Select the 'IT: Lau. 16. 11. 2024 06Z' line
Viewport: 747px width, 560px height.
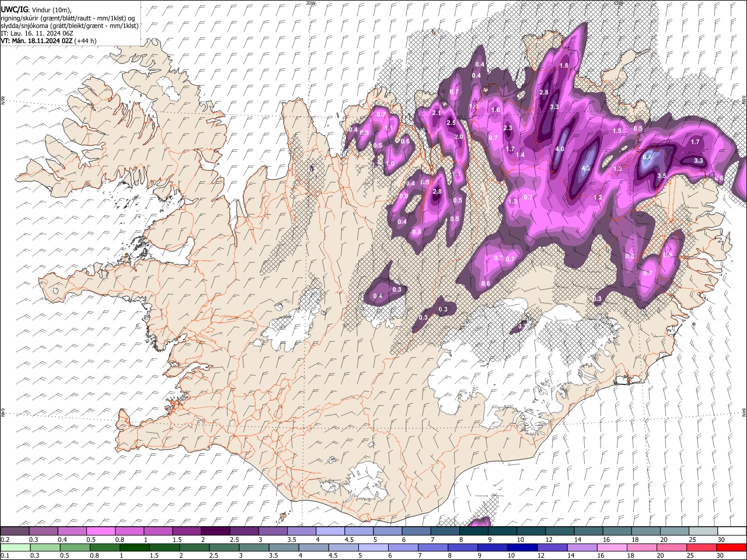tap(37, 33)
